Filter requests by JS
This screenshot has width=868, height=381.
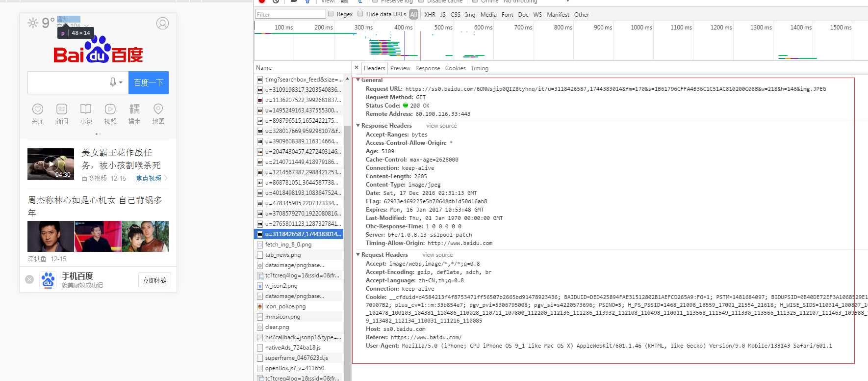point(443,15)
